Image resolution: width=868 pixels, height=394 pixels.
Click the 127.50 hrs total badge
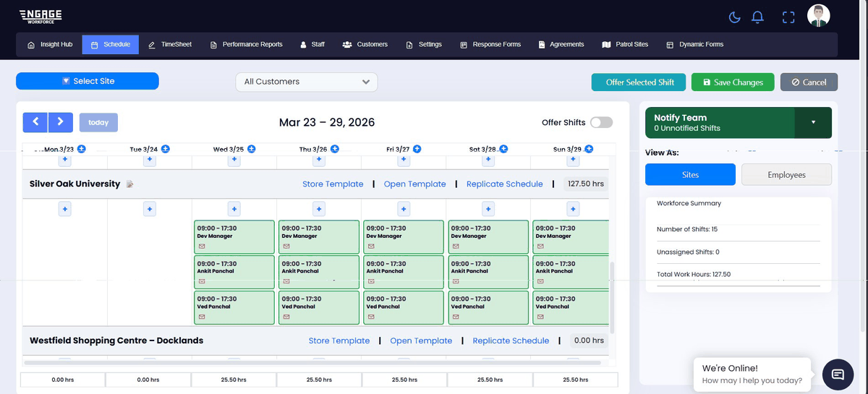(586, 184)
